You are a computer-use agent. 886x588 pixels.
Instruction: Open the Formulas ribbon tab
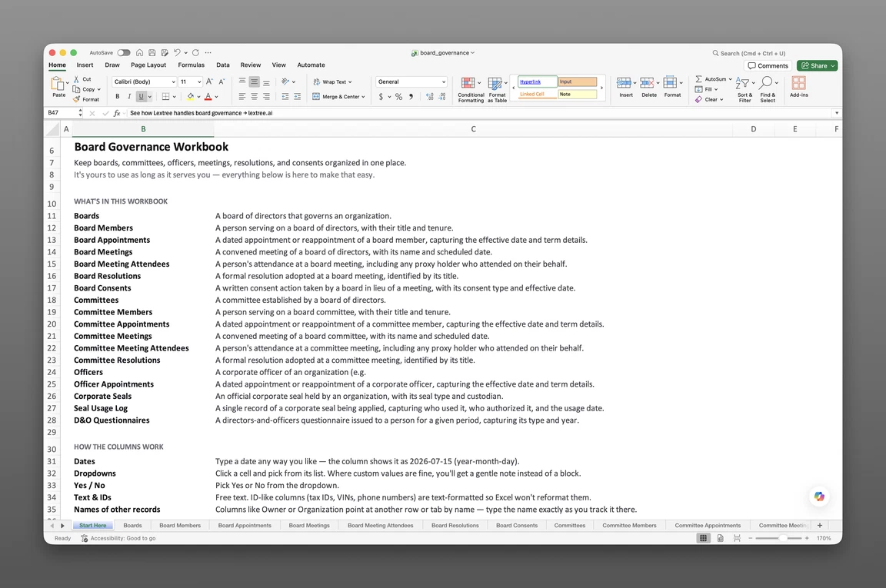[x=191, y=65]
